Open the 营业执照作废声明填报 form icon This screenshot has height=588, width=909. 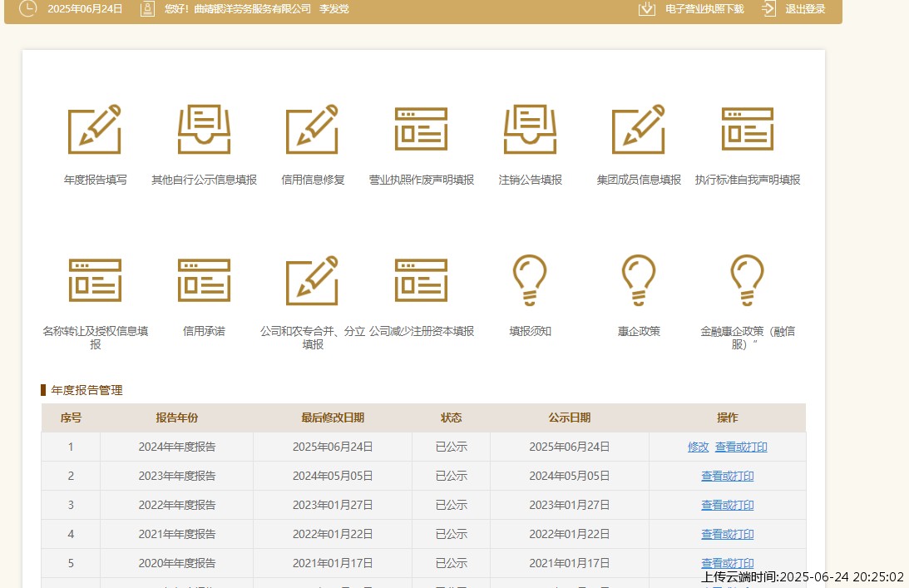(x=421, y=129)
